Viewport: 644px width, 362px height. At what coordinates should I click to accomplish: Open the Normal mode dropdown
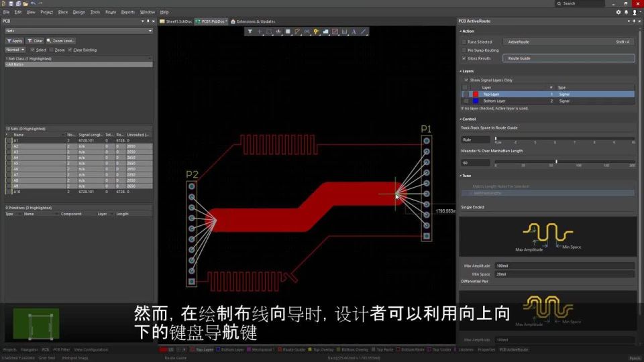pyautogui.click(x=15, y=50)
